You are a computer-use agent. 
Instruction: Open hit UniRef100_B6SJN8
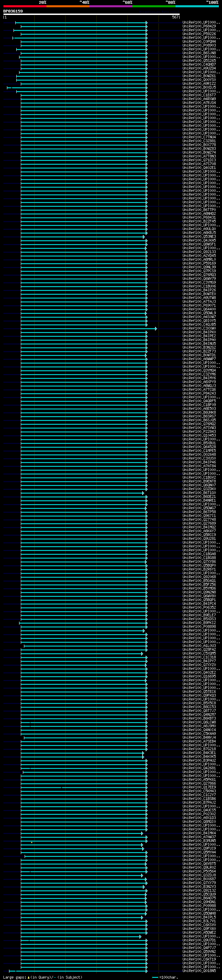(x=199, y=53)
